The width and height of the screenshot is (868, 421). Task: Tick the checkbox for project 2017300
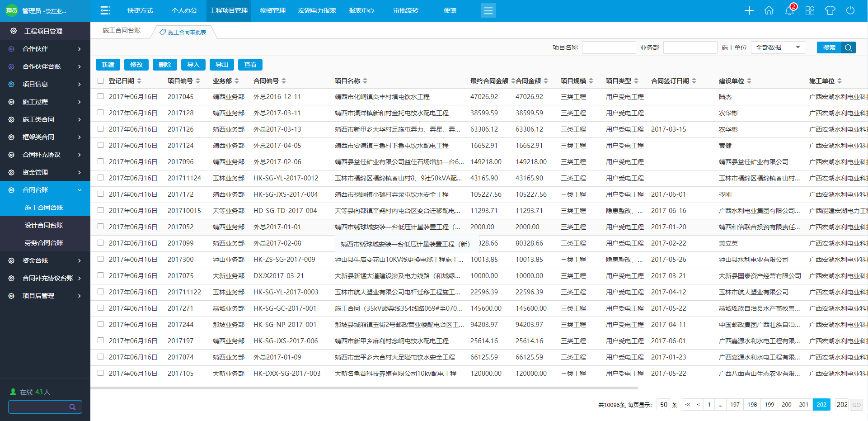[101, 259]
